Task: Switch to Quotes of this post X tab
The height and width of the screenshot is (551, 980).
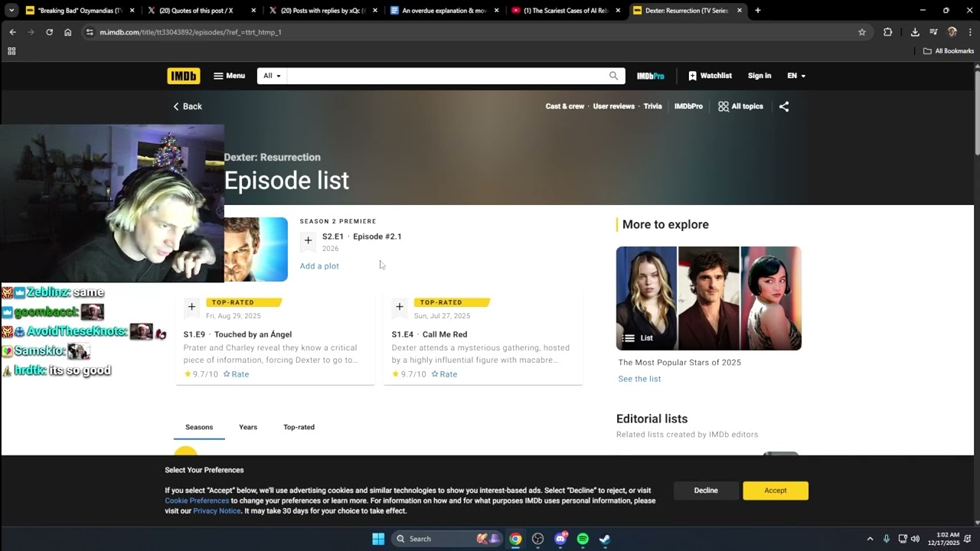Action: point(201,11)
